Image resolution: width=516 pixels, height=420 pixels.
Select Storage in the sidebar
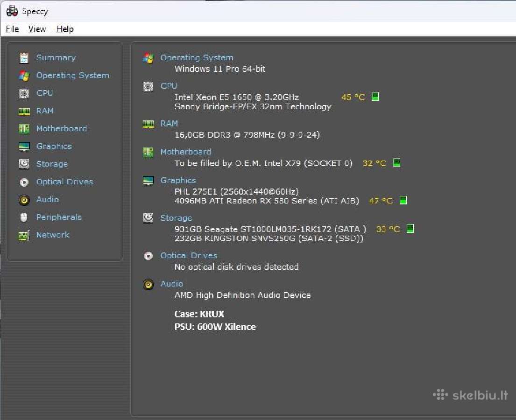(52, 164)
